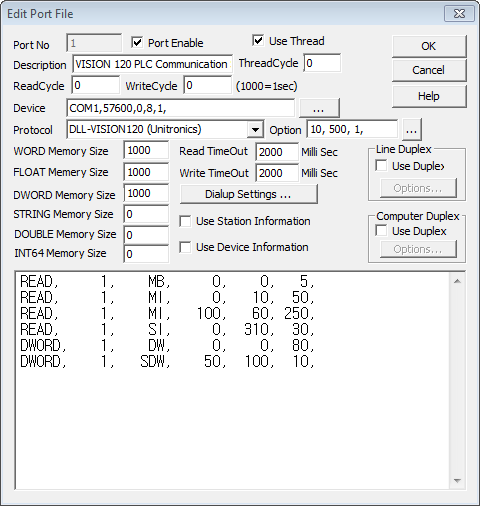Enable Use Station Information
The width and height of the screenshot is (480, 506).
coord(185,221)
